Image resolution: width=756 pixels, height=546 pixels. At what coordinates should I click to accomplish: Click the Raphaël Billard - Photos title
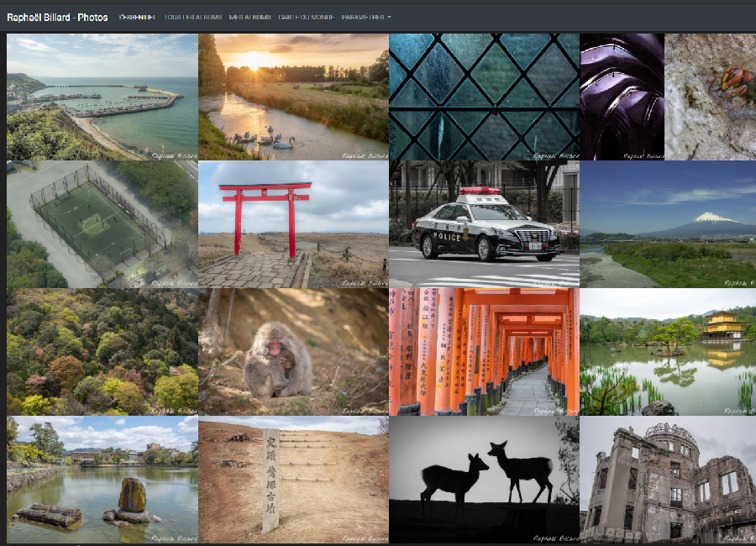tap(57, 17)
